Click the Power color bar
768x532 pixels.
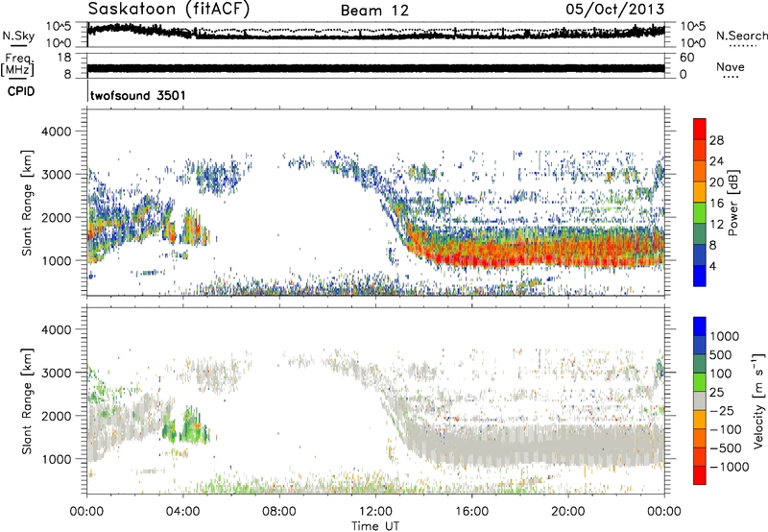(x=700, y=202)
